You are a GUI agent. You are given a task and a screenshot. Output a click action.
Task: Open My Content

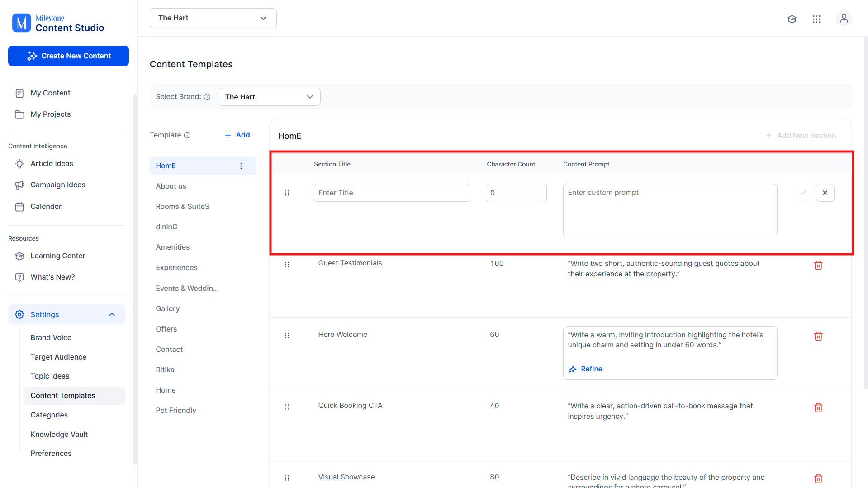[x=50, y=93]
